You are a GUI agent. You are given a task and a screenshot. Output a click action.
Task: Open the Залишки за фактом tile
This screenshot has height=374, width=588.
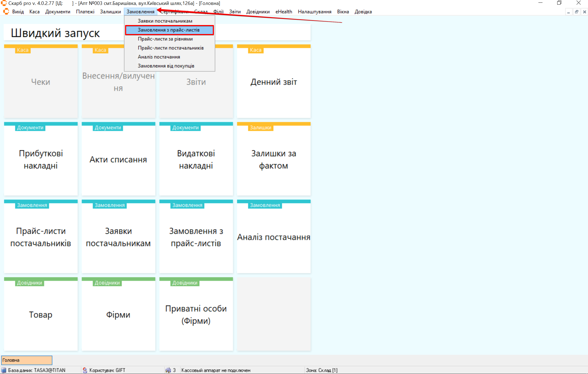274,159
